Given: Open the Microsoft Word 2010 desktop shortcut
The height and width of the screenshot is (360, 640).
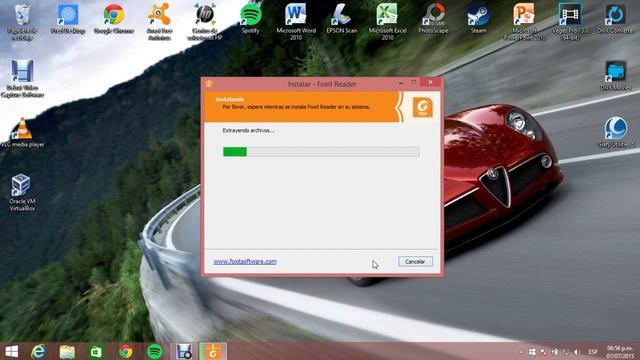Looking at the screenshot, I should (x=296, y=21).
